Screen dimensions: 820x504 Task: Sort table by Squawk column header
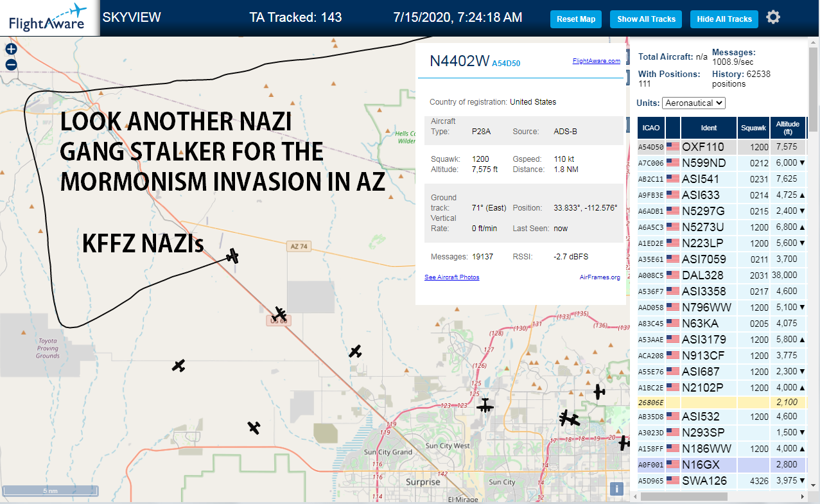point(753,128)
